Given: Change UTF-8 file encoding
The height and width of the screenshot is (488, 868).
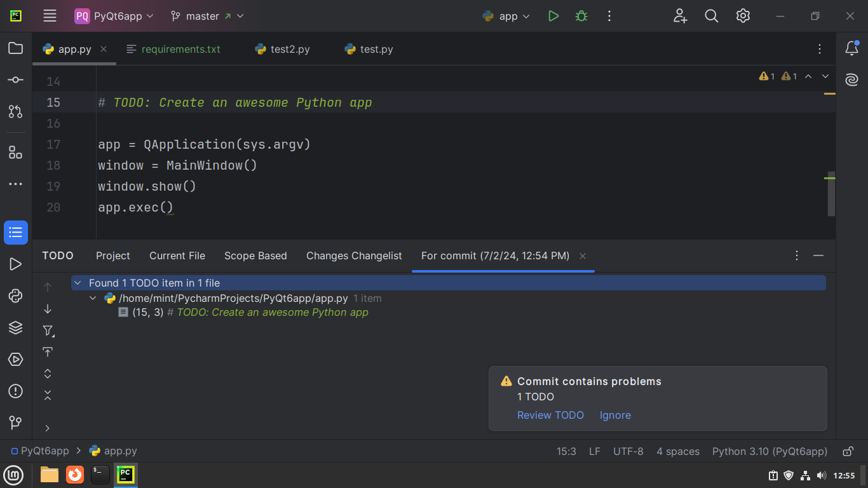Looking at the screenshot, I should (628, 451).
